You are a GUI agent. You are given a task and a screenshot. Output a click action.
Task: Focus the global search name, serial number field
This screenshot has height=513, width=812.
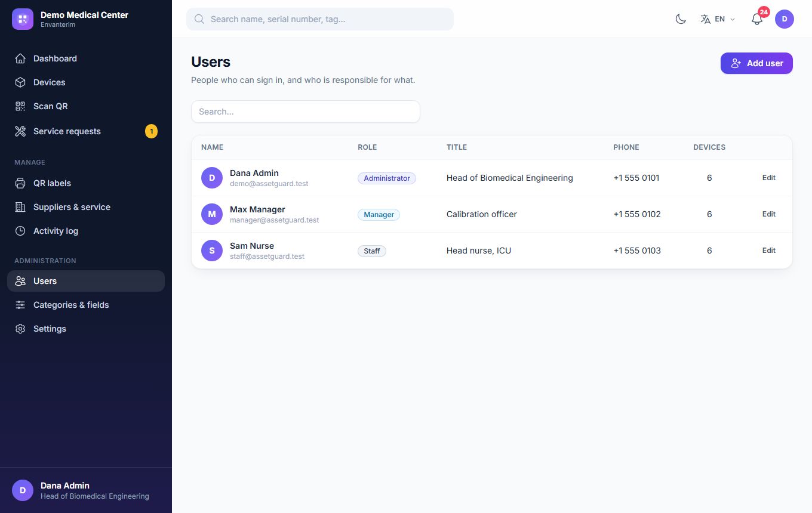tap(320, 19)
